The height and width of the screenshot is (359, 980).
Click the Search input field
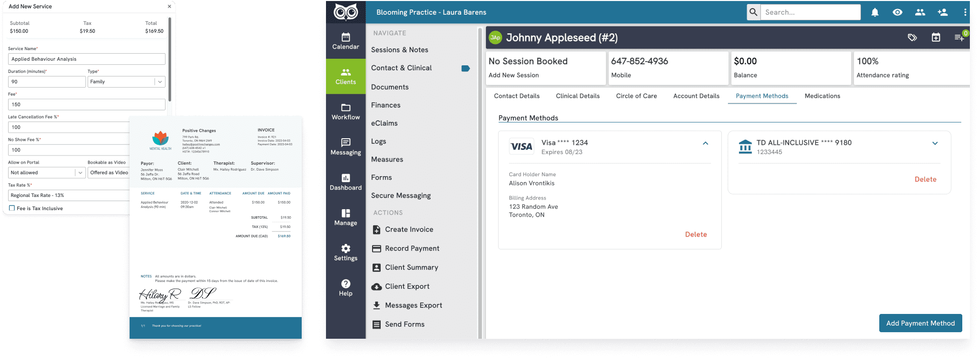810,12
